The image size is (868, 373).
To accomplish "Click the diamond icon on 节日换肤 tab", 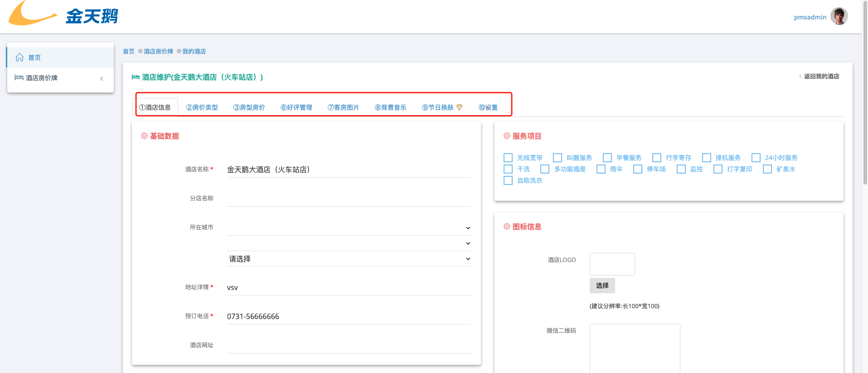I will [459, 107].
